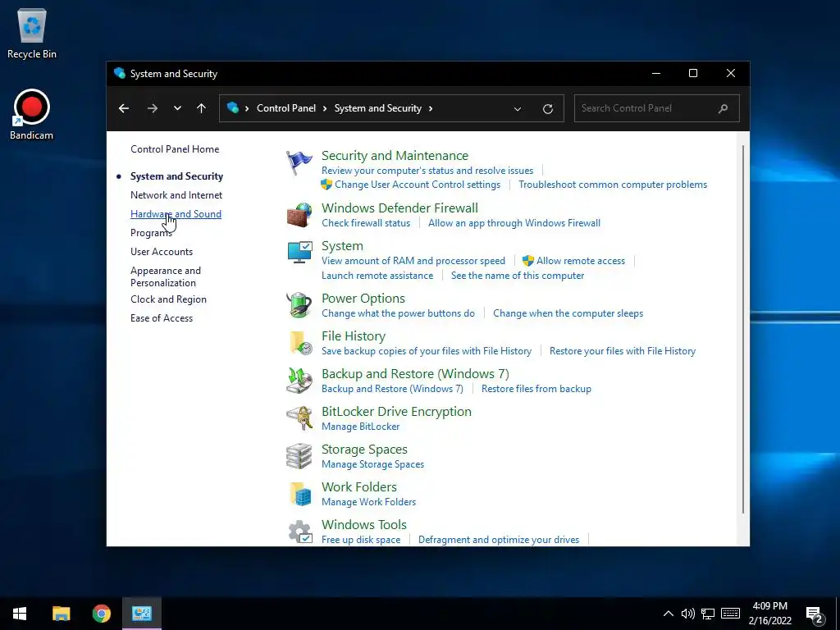Open the touch keyboard tray icon
Image resolution: width=840 pixels, height=630 pixels.
point(730,614)
